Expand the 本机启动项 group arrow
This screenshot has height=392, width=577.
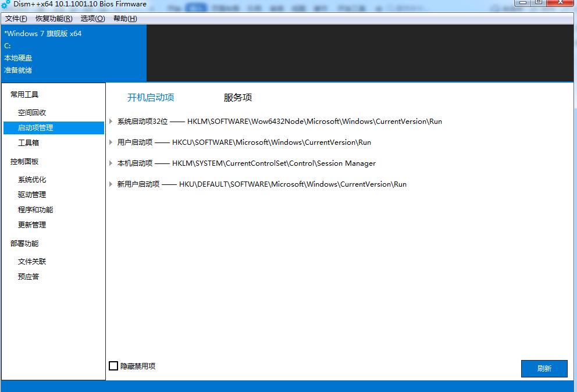point(111,163)
